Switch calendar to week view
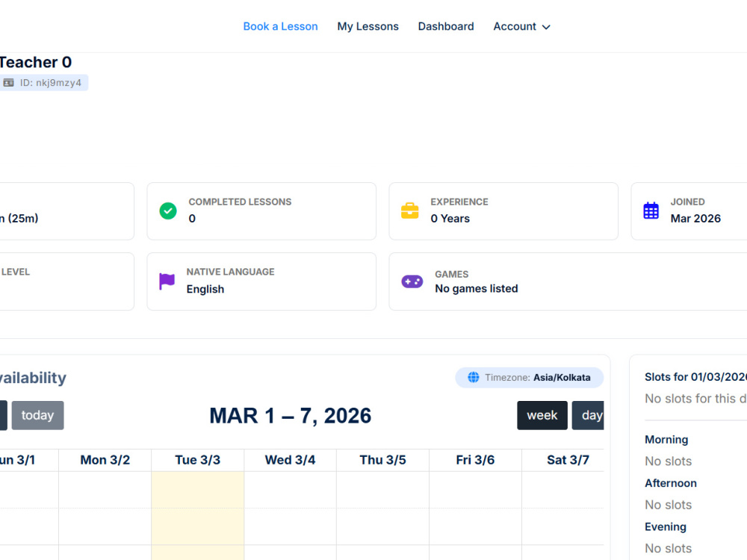747x560 pixels. click(x=542, y=415)
